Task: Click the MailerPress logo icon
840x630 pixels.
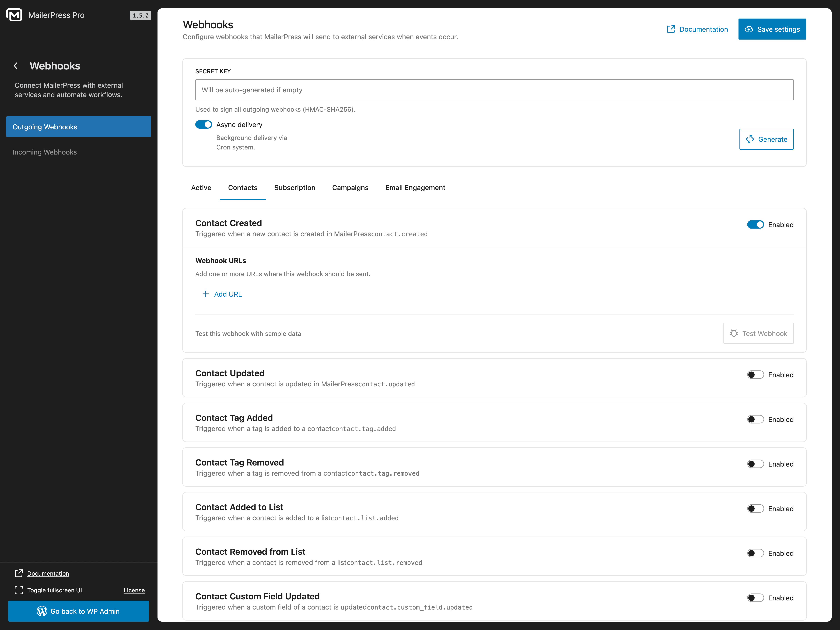Action: (14, 15)
